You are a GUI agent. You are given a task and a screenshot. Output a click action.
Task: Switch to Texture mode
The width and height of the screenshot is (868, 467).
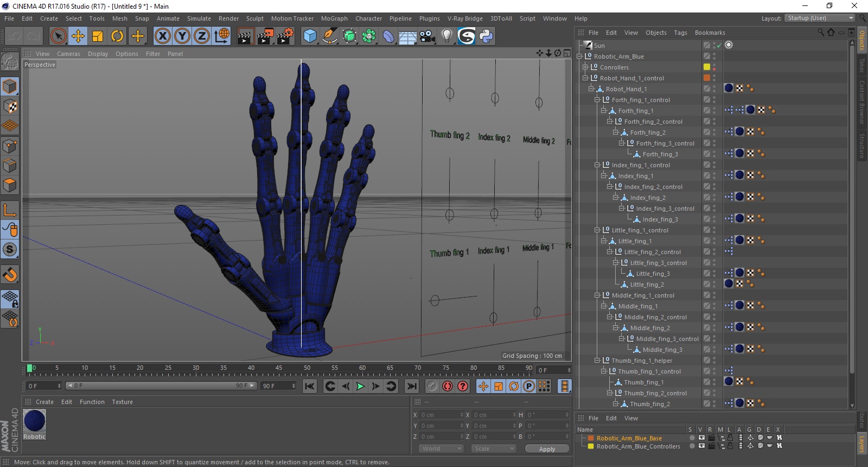click(x=10, y=106)
